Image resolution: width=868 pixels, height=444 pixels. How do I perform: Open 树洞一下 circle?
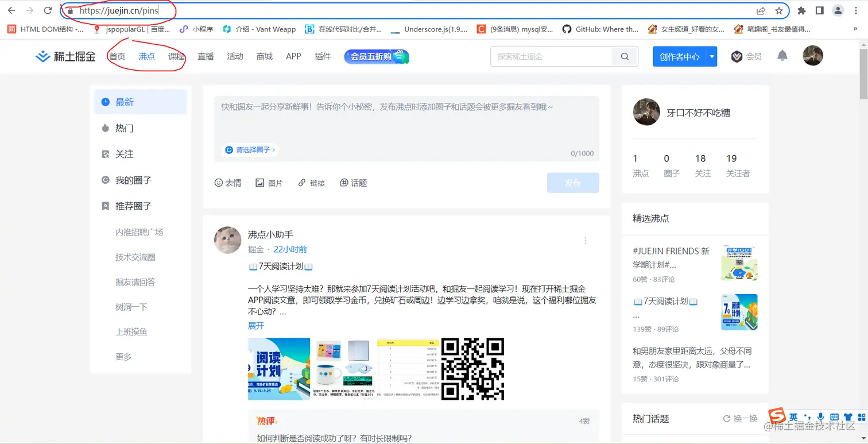(x=131, y=307)
